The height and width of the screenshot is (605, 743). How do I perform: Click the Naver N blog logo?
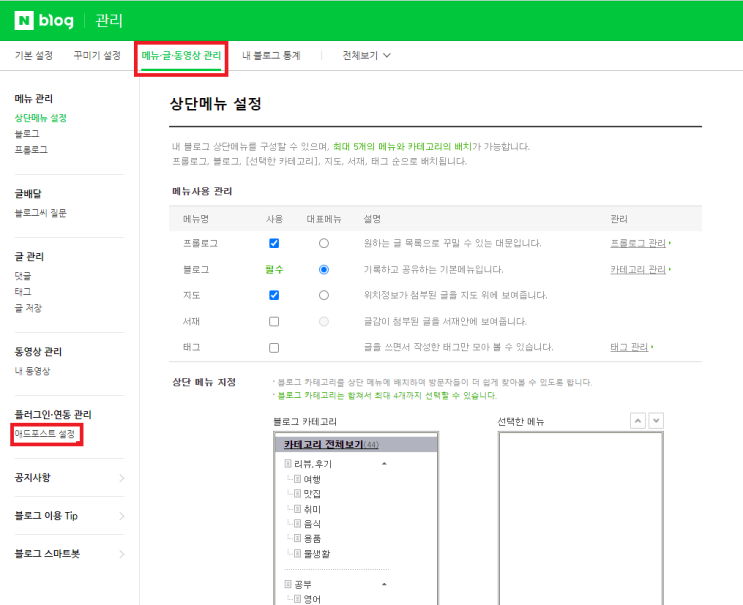44,20
